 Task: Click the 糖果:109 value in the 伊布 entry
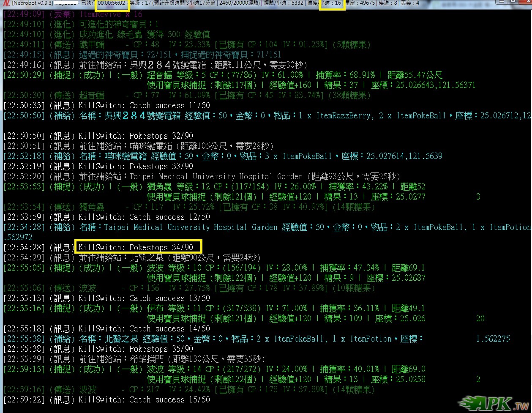point(343,319)
